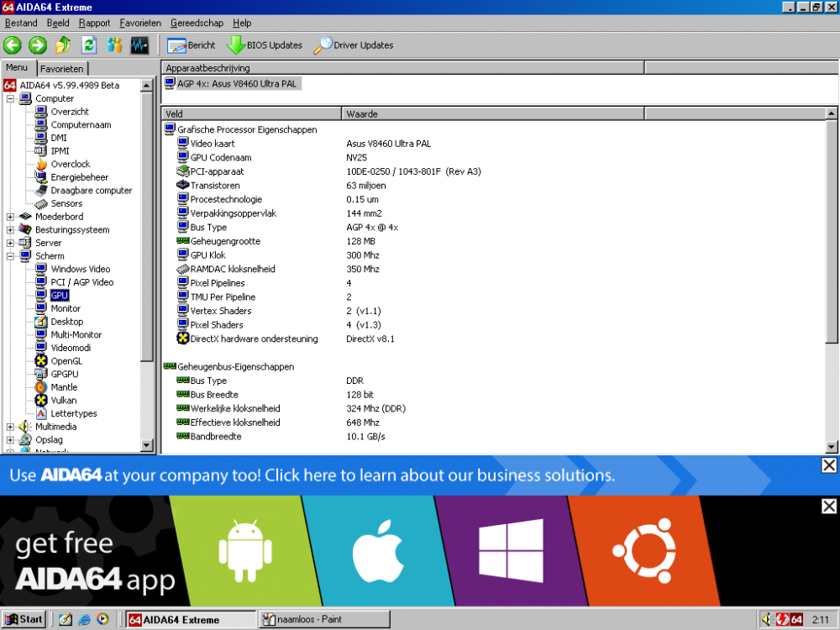Viewport: 840px width, 630px height.
Task: Click the green Forward arrow toolbar icon
Action: (x=38, y=45)
